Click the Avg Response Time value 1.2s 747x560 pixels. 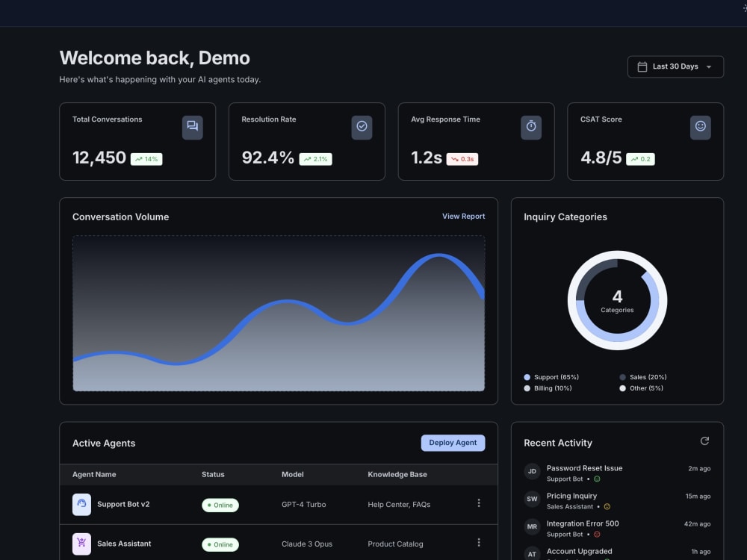tap(427, 158)
